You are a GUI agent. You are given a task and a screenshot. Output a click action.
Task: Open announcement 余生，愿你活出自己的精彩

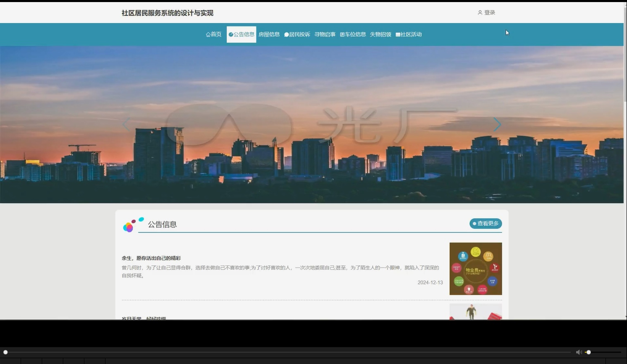151,258
